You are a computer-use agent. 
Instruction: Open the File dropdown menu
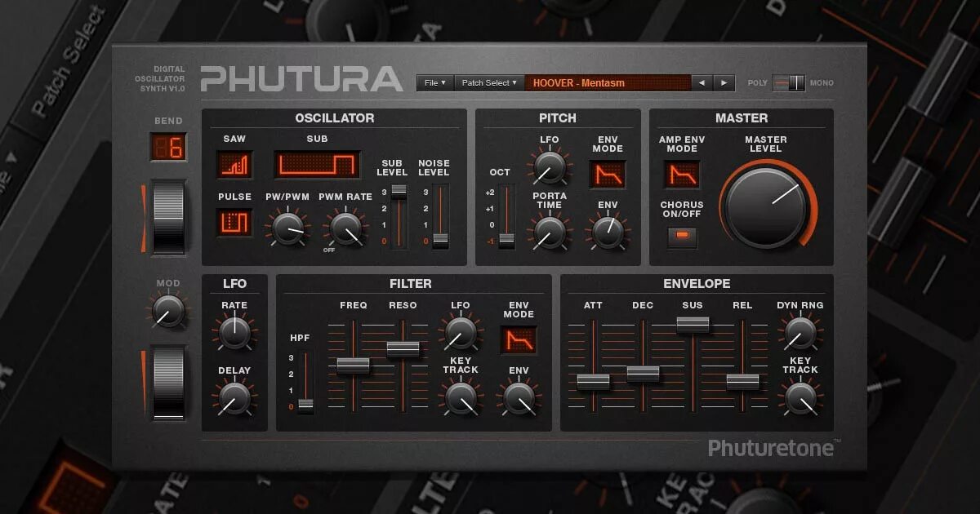click(434, 82)
